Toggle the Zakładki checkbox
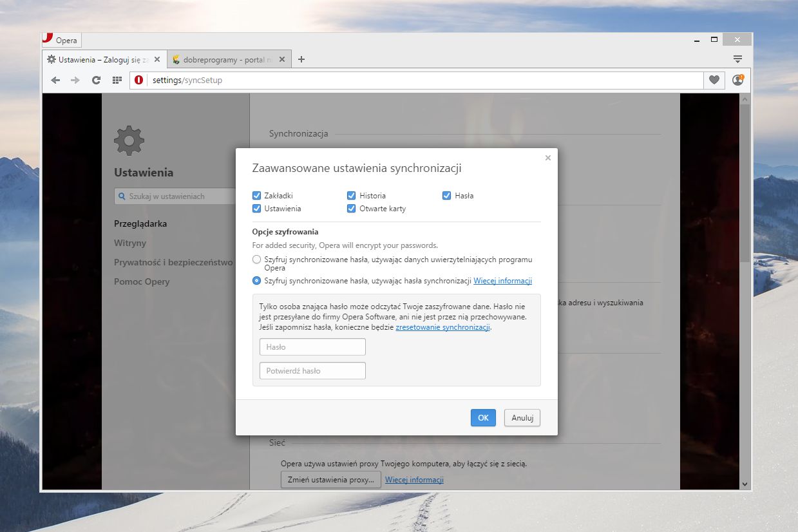 (257, 196)
